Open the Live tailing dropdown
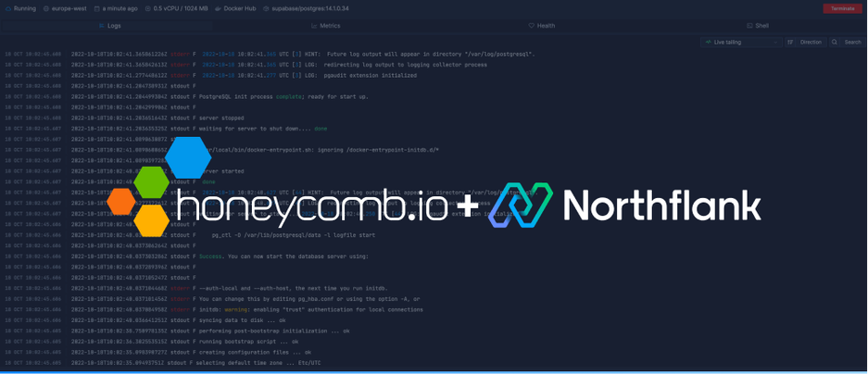The image size is (868, 374). click(x=741, y=42)
